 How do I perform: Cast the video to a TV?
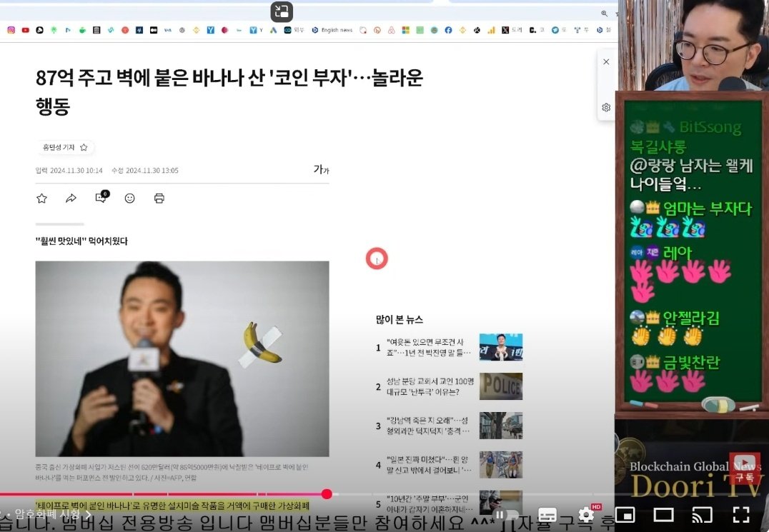pyautogui.click(x=703, y=514)
